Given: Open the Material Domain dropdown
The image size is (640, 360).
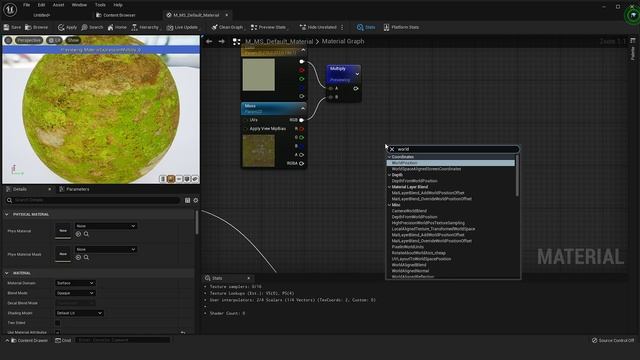Looking at the screenshot, I should (x=75, y=283).
